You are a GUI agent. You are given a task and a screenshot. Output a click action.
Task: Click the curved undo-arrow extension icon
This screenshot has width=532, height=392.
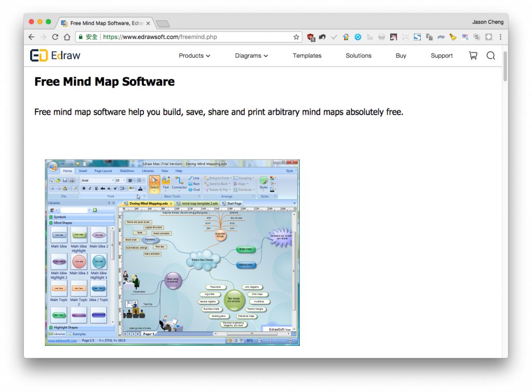point(322,37)
